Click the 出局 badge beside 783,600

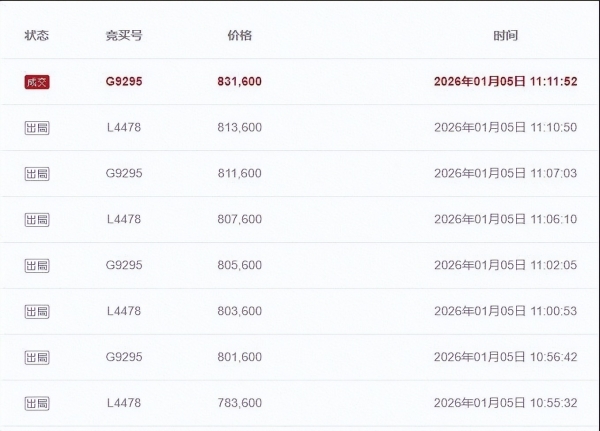pyautogui.click(x=37, y=404)
